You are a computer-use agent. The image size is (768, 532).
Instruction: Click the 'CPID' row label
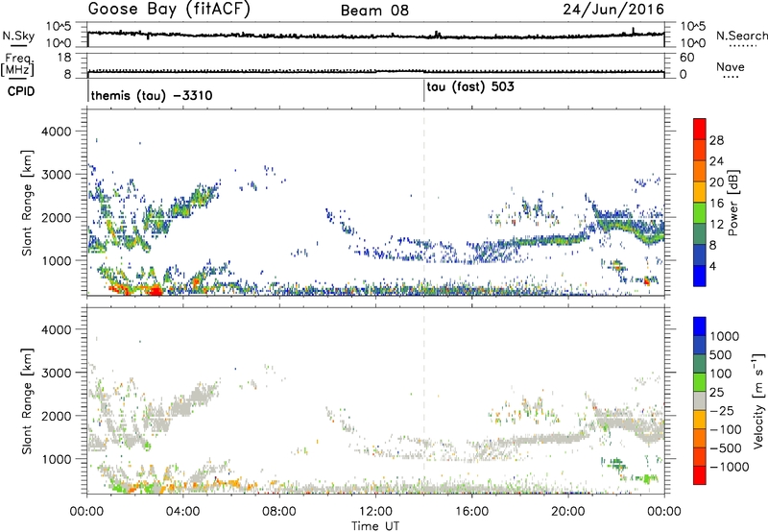pos(21,91)
